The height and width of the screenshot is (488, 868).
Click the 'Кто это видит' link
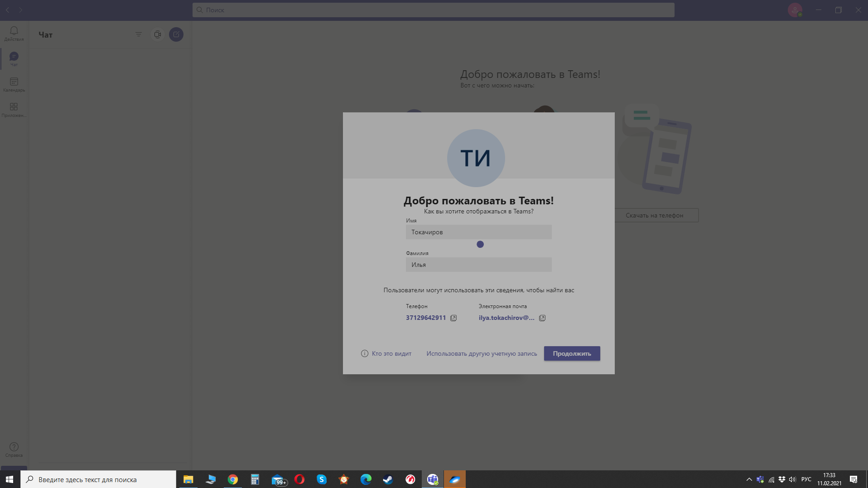(x=391, y=353)
